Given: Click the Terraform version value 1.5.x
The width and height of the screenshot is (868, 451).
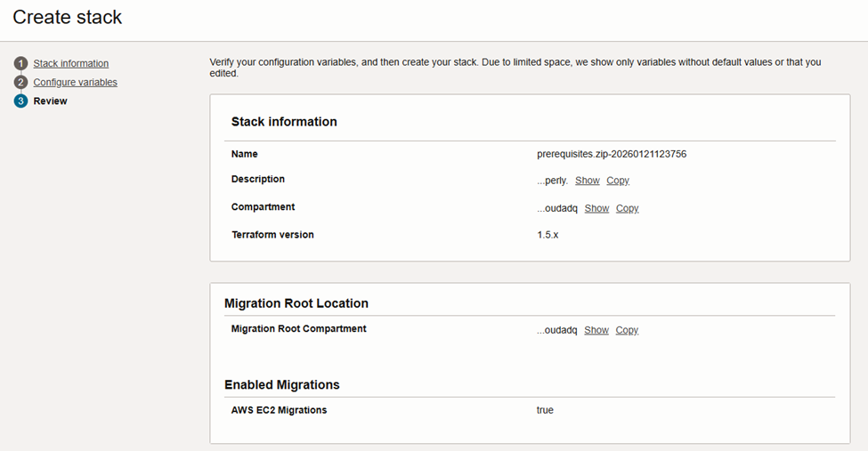Looking at the screenshot, I should point(548,235).
